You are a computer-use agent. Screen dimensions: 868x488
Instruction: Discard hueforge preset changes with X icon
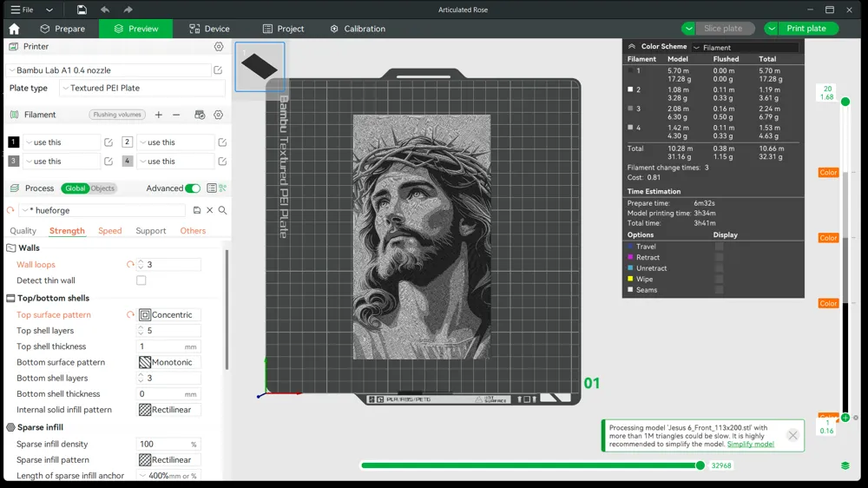click(x=210, y=210)
